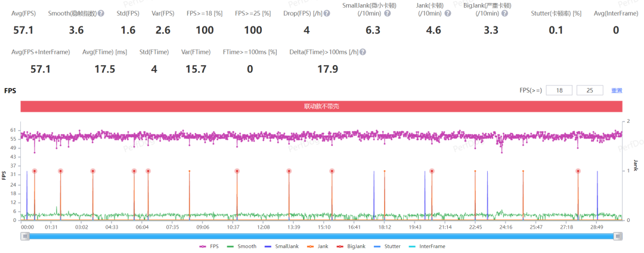Click the FPS chart title
This screenshot has height=253, width=644.
coord(10,91)
